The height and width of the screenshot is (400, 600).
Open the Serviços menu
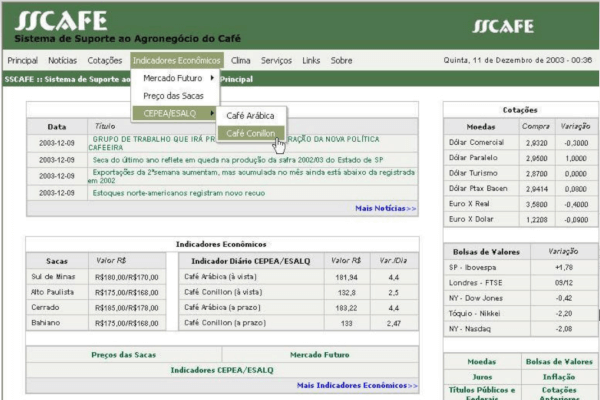(277, 60)
